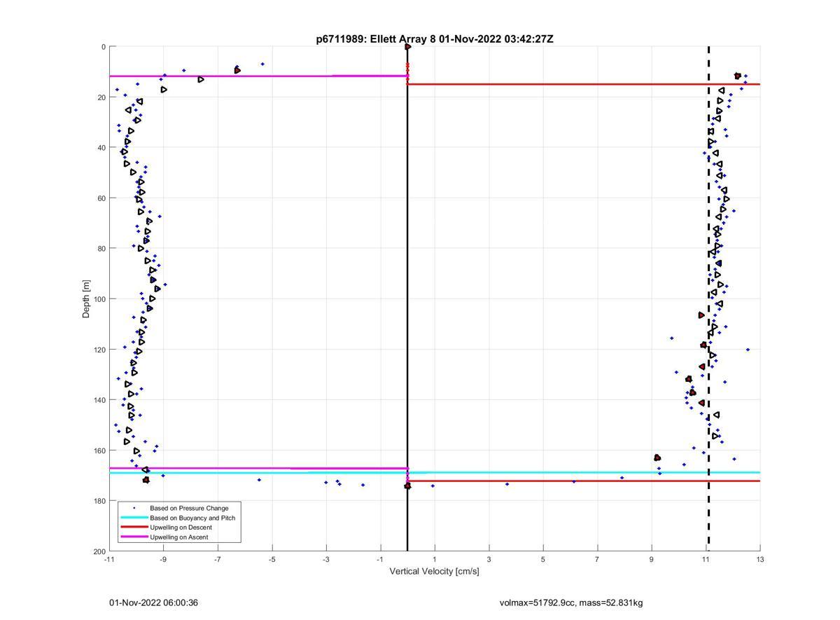This screenshot has height=620, width=840.
Task: Click the x-axis tick label '-7'
Action: [x=218, y=560]
